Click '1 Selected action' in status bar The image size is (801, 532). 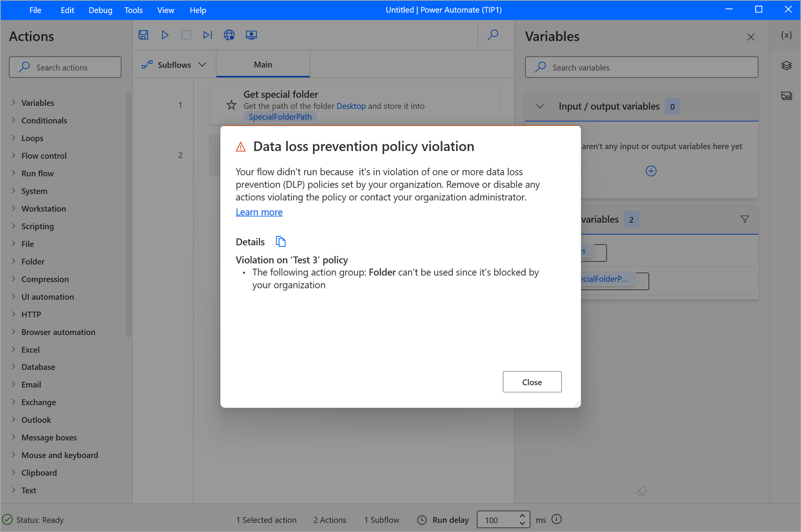(x=267, y=519)
